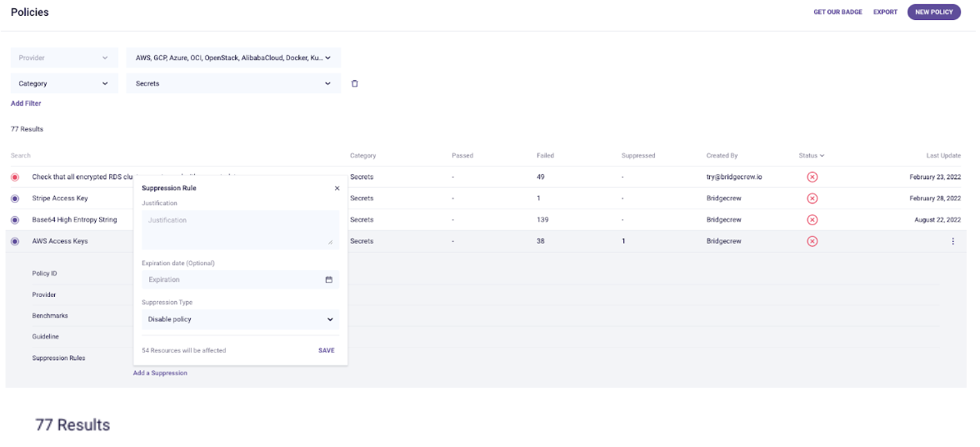980x447 pixels.
Task: Select the red radio marker for RDS policy
Action: point(15,177)
